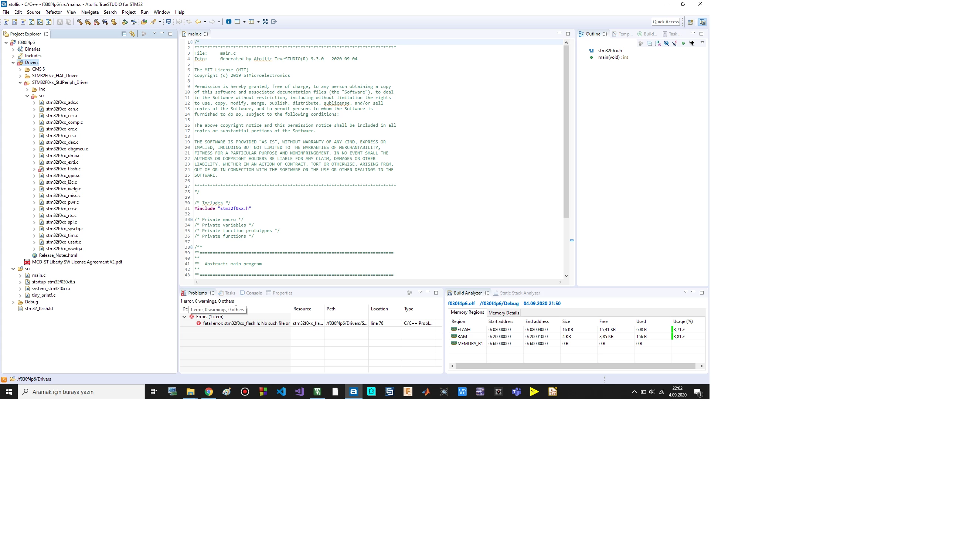This screenshot has width=980, height=555.
Task: Expand the Binaries tree node
Action: coord(13,49)
